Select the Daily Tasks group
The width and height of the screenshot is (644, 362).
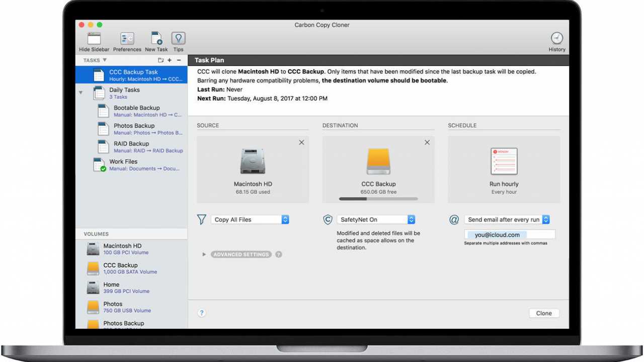tap(131, 93)
